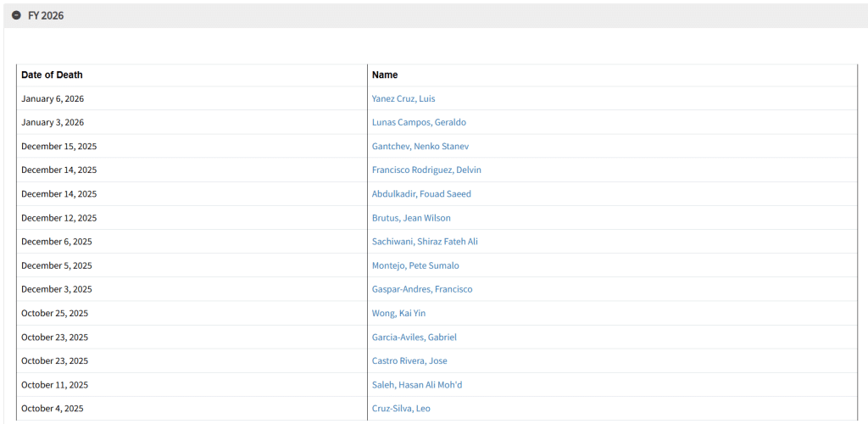Select the January 6, 2026 date cell
868x424 pixels.
pyautogui.click(x=52, y=98)
